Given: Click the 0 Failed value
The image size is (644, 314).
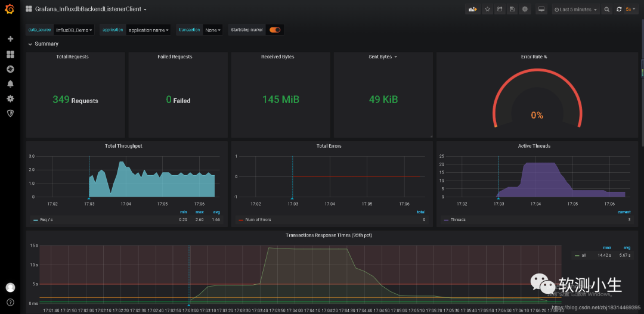Looking at the screenshot, I should 178,100.
